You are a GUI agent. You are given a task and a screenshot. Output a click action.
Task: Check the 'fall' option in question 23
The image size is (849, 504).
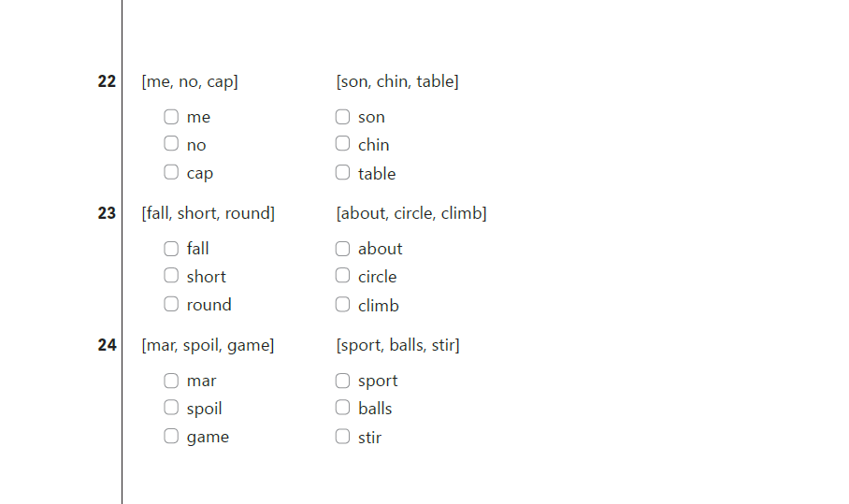pyautogui.click(x=171, y=249)
